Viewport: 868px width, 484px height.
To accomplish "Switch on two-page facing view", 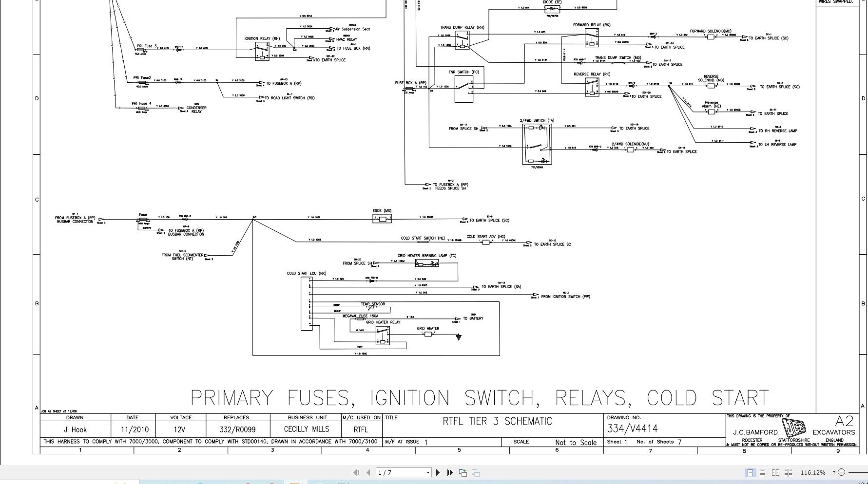I will (x=776, y=472).
